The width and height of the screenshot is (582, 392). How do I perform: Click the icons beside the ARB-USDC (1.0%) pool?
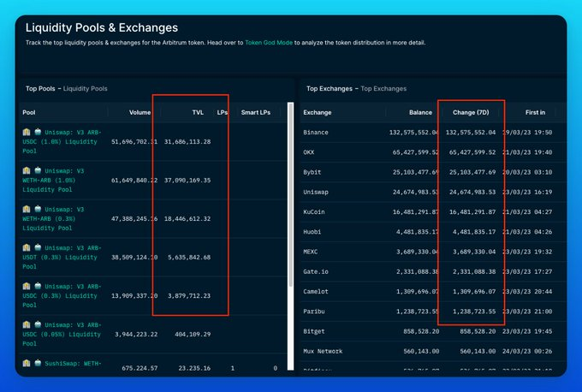[x=32, y=132]
